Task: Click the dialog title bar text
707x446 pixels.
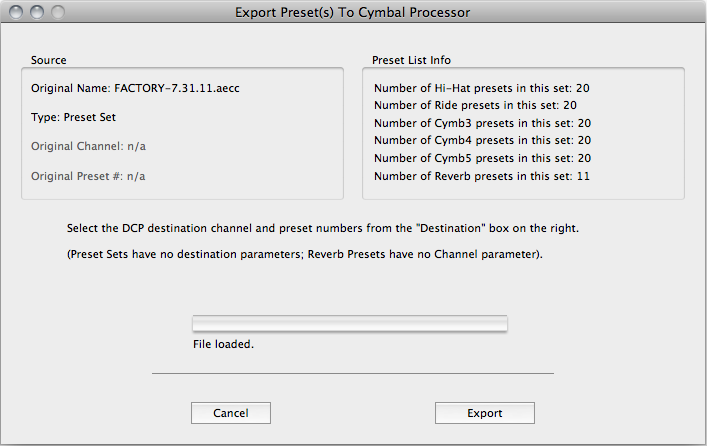Action: coord(352,13)
